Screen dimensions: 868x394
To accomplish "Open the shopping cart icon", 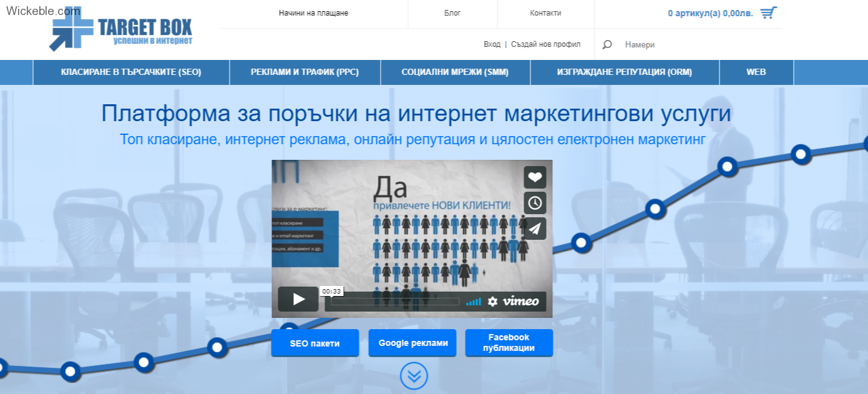I will [x=769, y=12].
